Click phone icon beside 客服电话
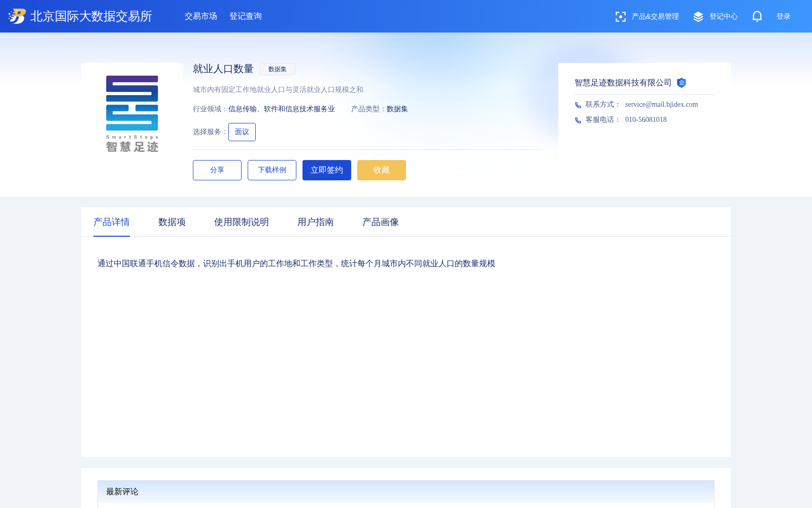Image resolution: width=812 pixels, height=508 pixels. [578, 120]
